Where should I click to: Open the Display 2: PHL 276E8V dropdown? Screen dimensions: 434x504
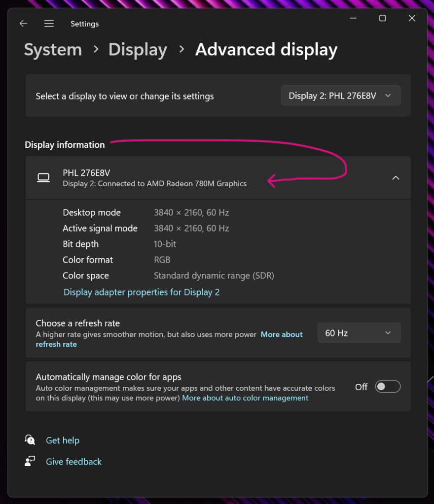tap(340, 96)
